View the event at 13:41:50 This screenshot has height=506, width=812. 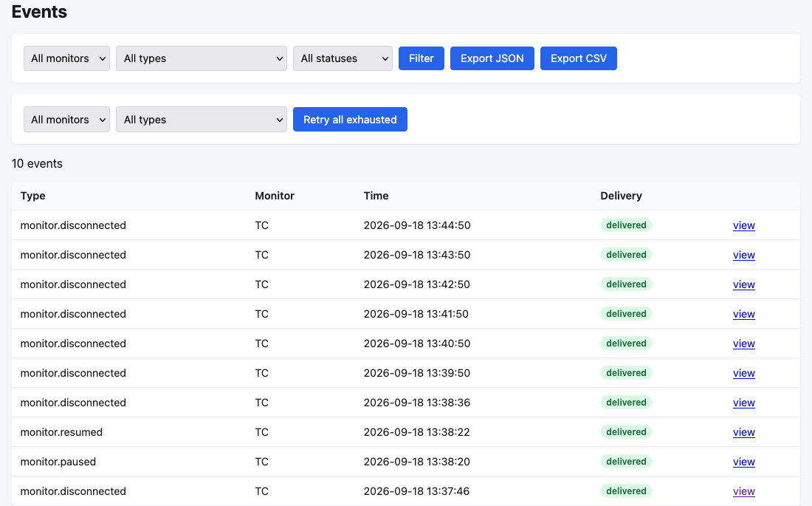pos(743,314)
